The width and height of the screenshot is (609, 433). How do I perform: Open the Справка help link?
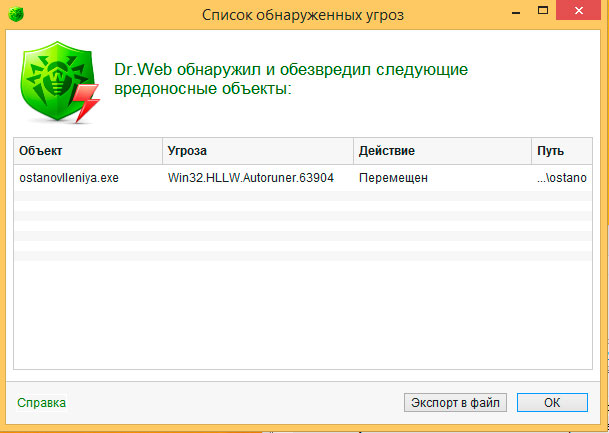pyautogui.click(x=42, y=403)
